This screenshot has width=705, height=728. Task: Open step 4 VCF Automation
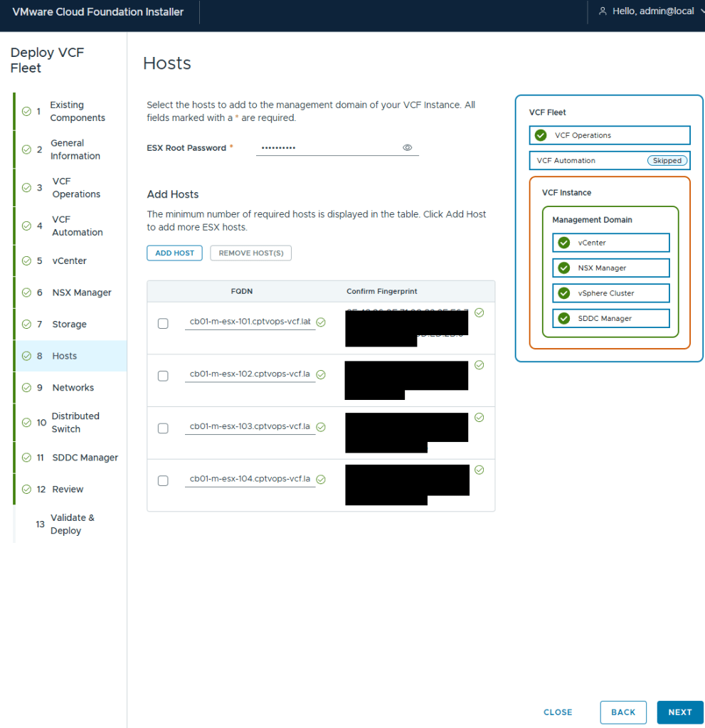70,226
